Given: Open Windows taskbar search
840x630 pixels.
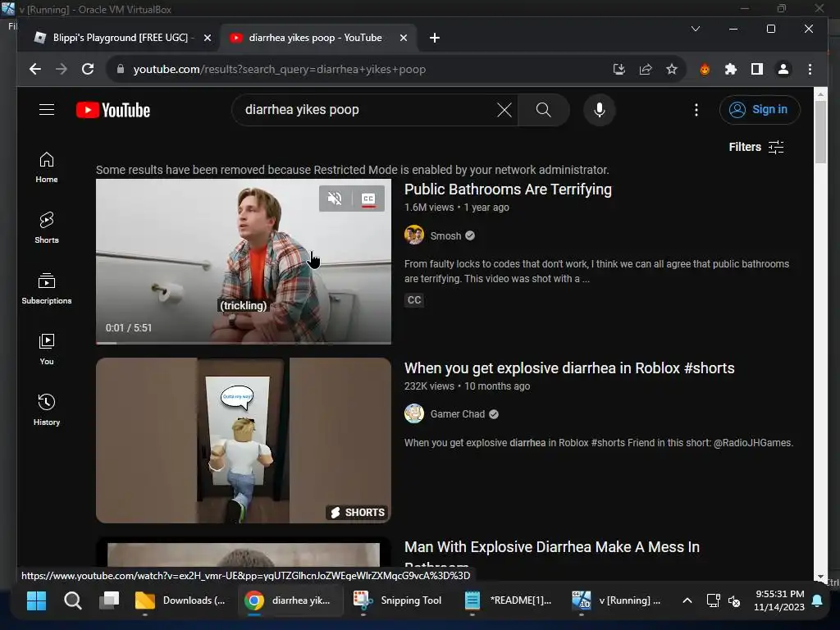Looking at the screenshot, I should click(73, 600).
